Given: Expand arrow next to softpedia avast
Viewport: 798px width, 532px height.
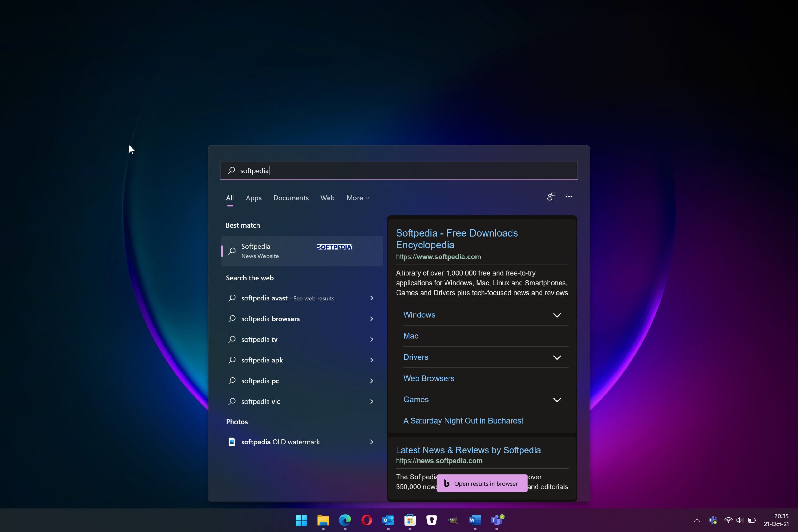Looking at the screenshot, I should click(x=372, y=298).
